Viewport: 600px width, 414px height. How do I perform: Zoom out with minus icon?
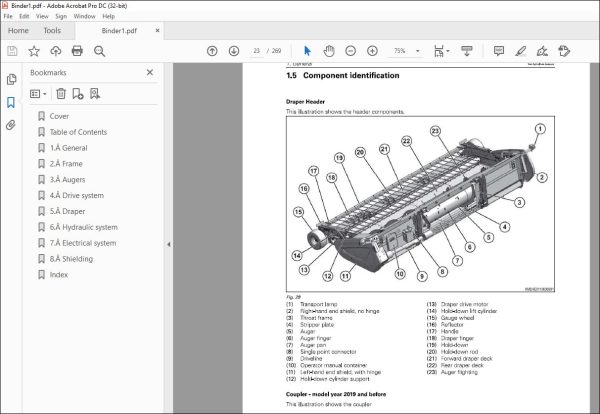click(x=351, y=51)
